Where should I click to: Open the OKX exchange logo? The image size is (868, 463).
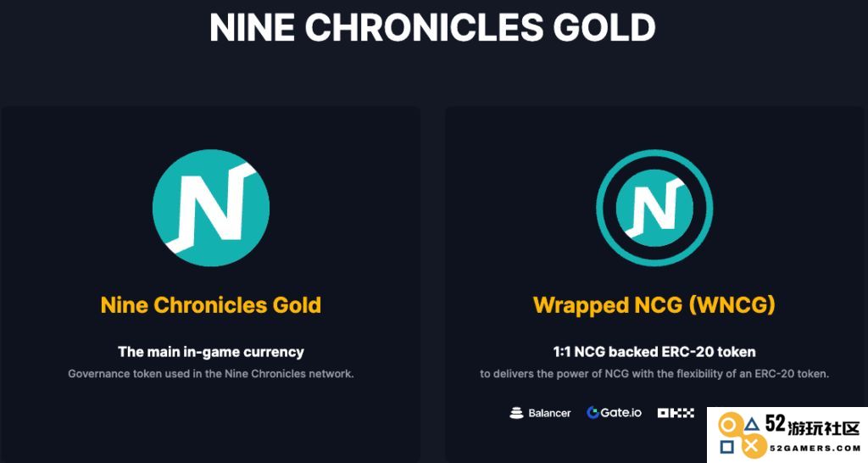(x=676, y=413)
